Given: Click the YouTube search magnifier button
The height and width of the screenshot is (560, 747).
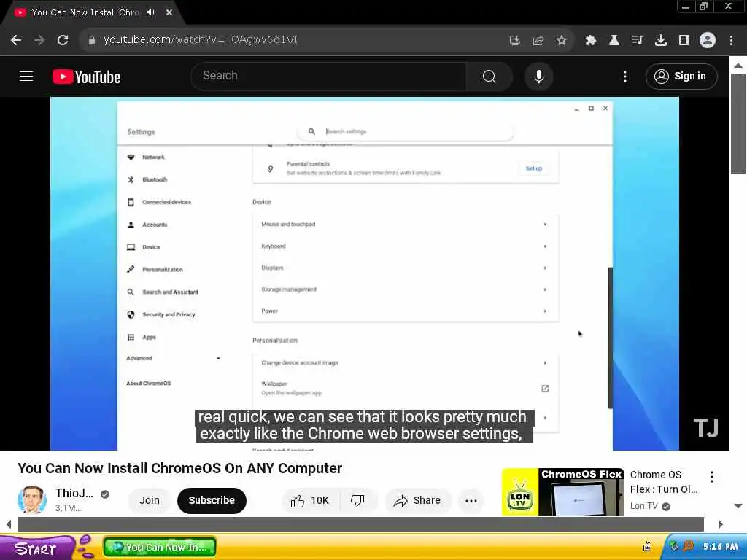Looking at the screenshot, I should 489,76.
